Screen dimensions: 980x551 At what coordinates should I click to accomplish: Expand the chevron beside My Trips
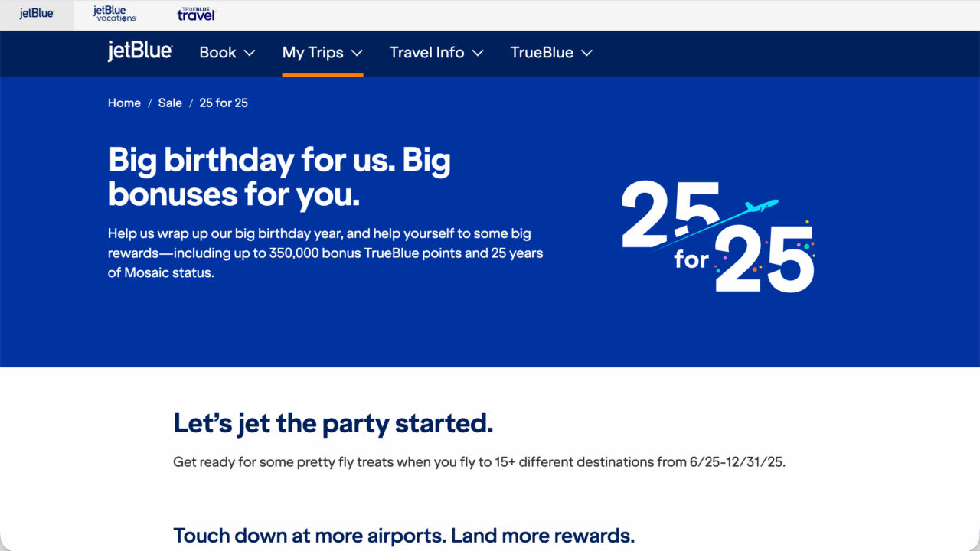pyautogui.click(x=357, y=53)
